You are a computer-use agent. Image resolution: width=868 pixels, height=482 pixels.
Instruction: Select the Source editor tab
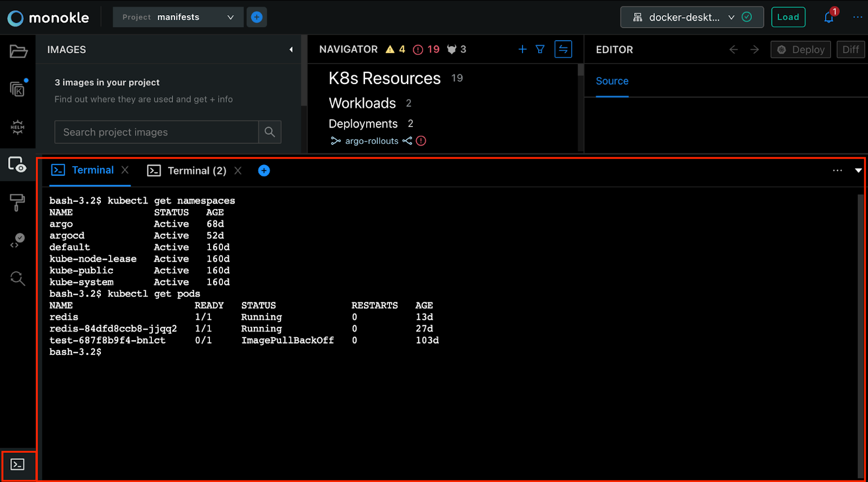click(x=612, y=81)
